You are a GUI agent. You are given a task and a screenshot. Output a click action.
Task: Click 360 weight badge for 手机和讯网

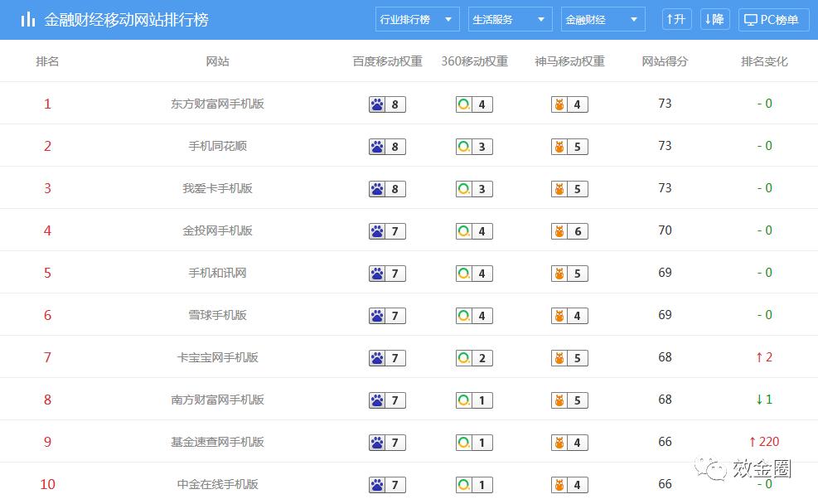point(474,274)
